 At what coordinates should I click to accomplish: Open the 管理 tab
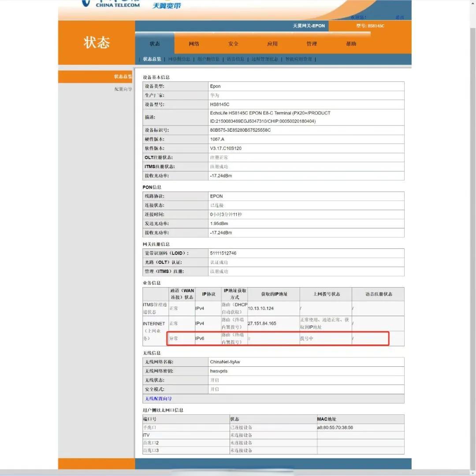tap(312, 44)
